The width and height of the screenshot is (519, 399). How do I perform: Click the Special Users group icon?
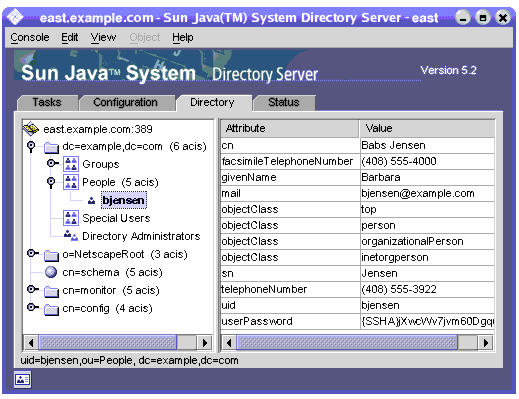coord(71,218)
